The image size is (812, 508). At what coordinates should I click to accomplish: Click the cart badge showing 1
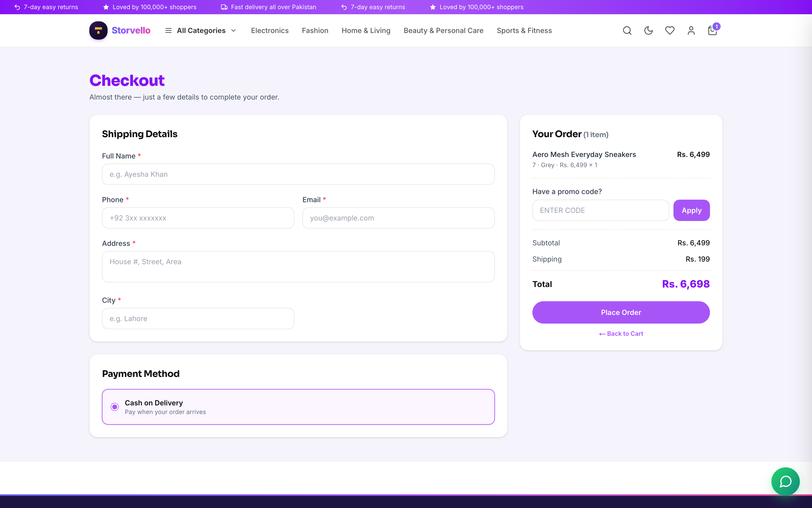717,26
